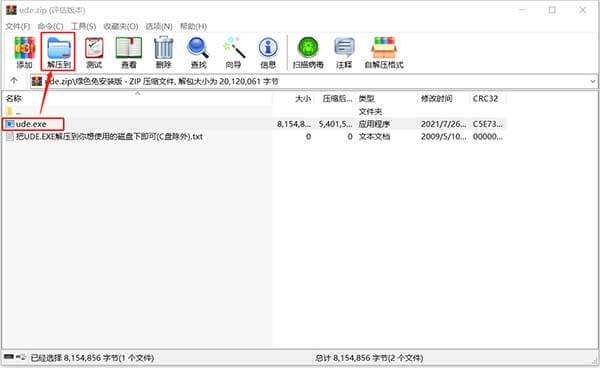The width and height of the screenshot is (600, 368).
Task: Click the 00000... CRC32 cell
Action: pyautogui.click(x=488, y=137)
